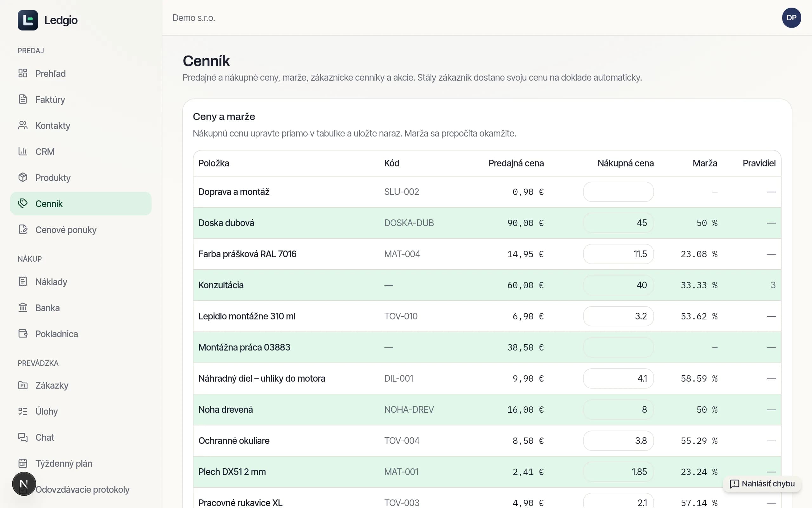Click empty purchase price for Montážna práca 03883
The width and height of the screenshot is (812, 508).
(618, 347)
